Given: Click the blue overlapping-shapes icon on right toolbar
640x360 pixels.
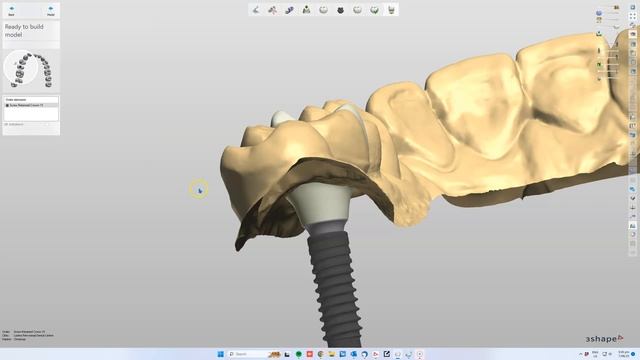Looking at the screenshot, I should (633, 189).
